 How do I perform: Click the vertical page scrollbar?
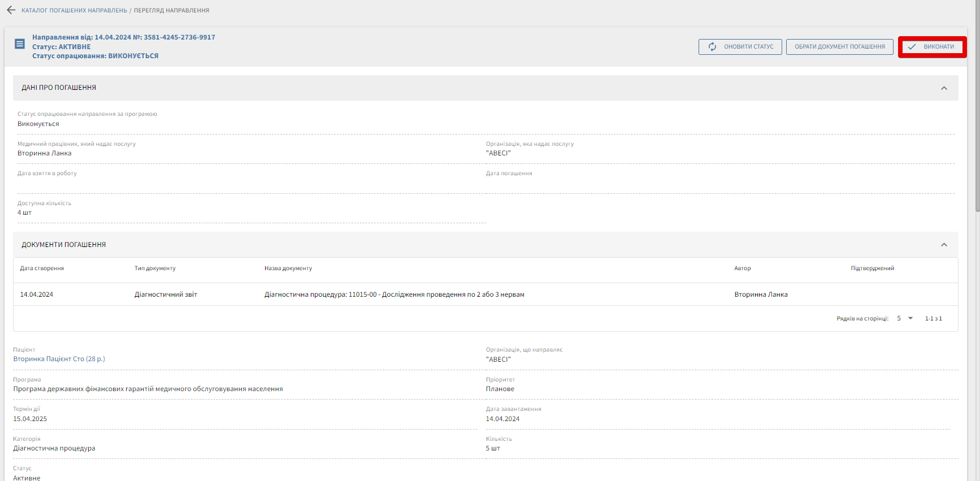tap(977, 113)
